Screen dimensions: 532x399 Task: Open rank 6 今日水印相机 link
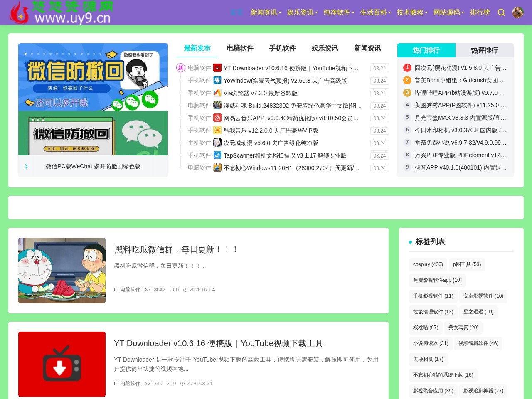[461, 130]
